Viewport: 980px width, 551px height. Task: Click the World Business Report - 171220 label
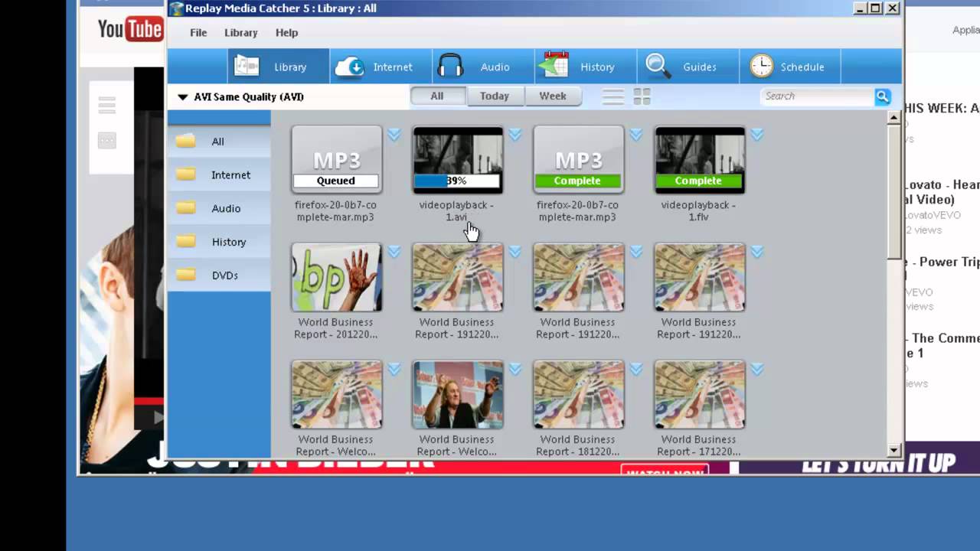[x=698, y=445]
